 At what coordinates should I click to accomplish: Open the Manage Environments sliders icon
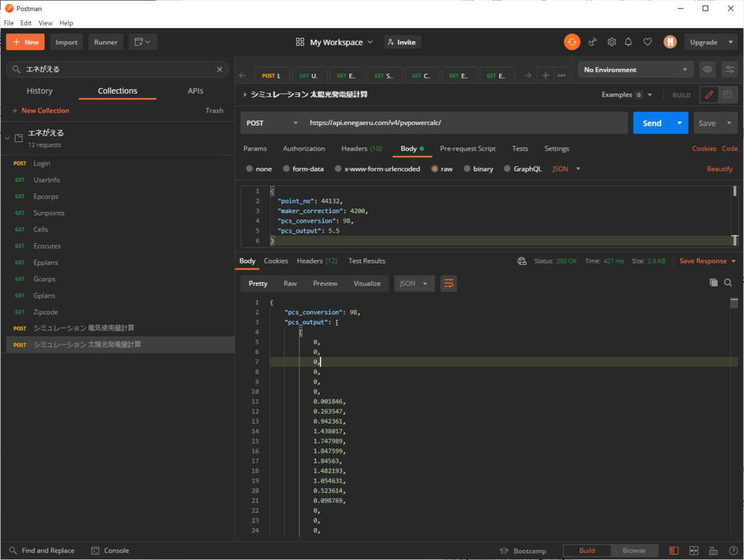click(x=729, y=69)
